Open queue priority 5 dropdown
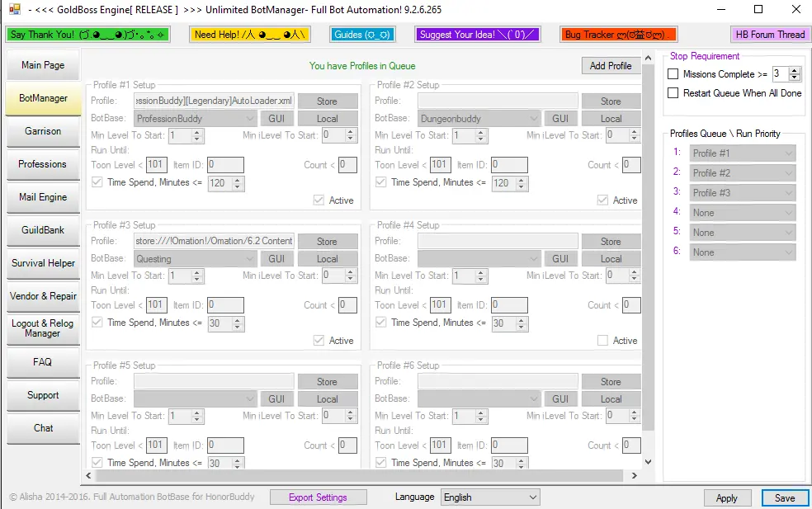The image size is (812, 509). click(x=743, y=233)
